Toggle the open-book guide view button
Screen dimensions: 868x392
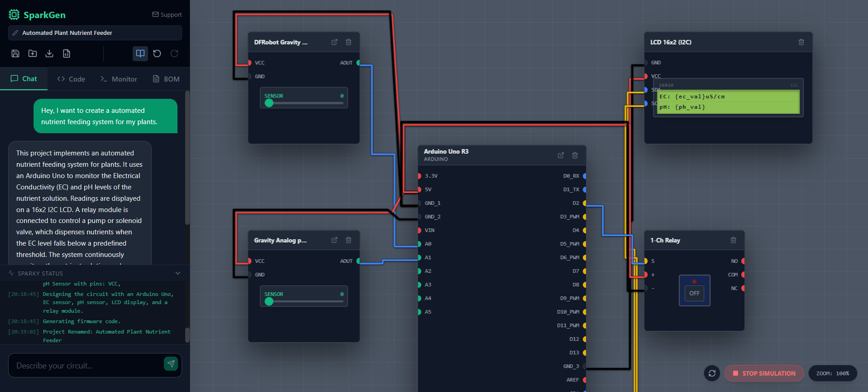(140, 53)
